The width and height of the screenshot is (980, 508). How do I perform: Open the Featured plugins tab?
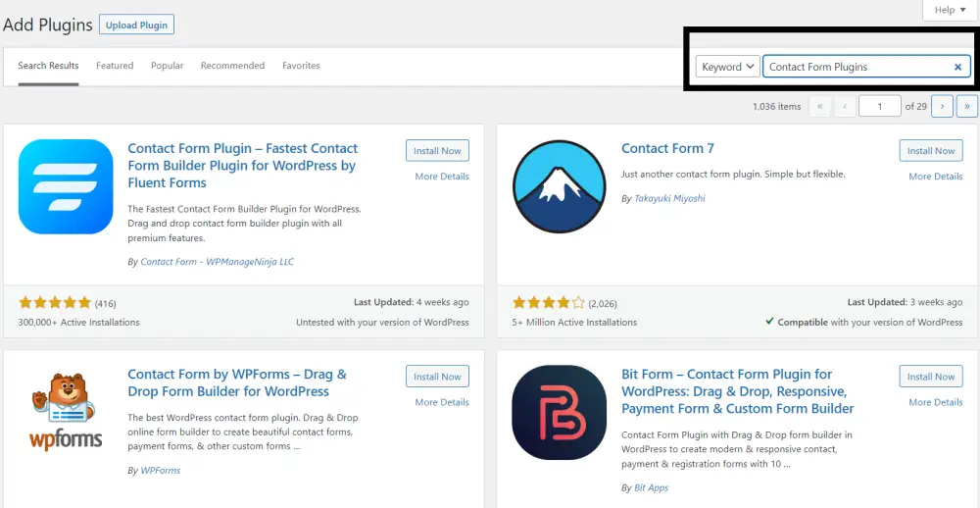[115, 66]
